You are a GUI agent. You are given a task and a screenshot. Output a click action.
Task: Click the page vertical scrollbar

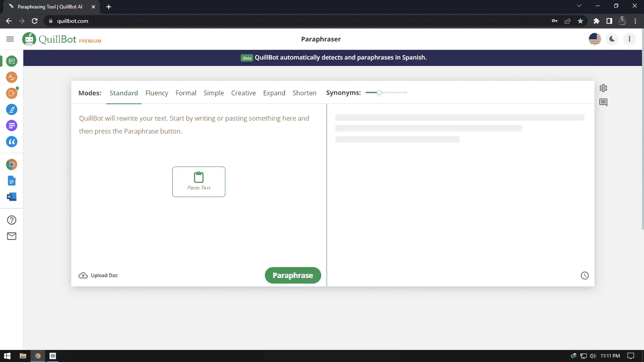pyautogui.click(x=642, y=130)
